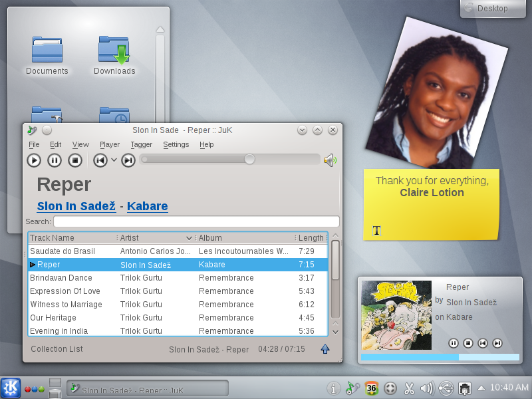Click the blue jump-to-playing arrow in status bar

pyautogui.click(x=325, y=348)
